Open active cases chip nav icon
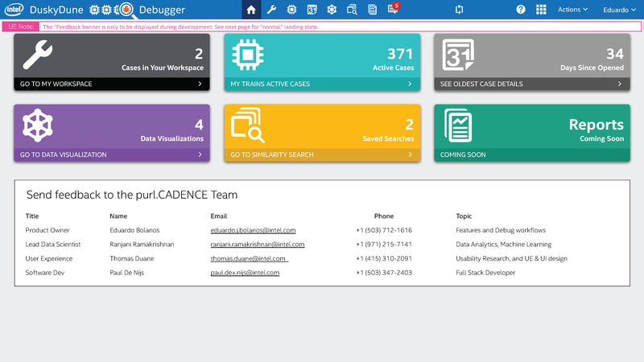This screenshot has width=644, height=362. coord(291,10)
